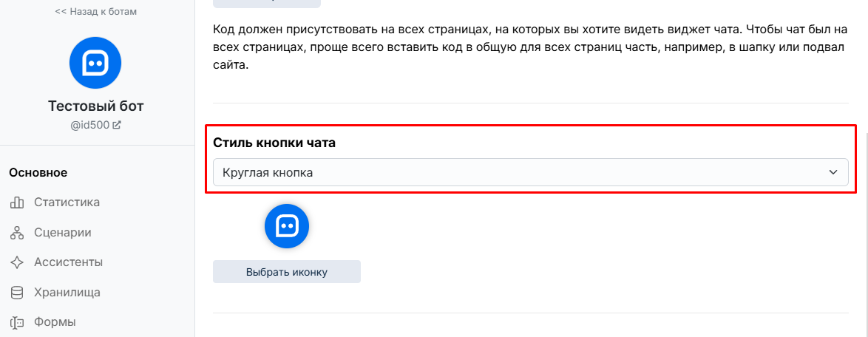Go back via Назад к ботам link
This screenshot has width=868, height=337.
96,12
